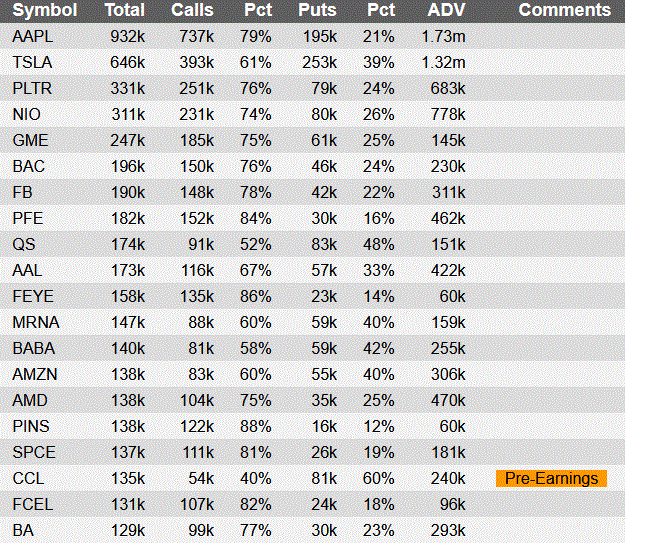Click the BA symbol in last row
The image size is (665, 557).
point(23,530)
